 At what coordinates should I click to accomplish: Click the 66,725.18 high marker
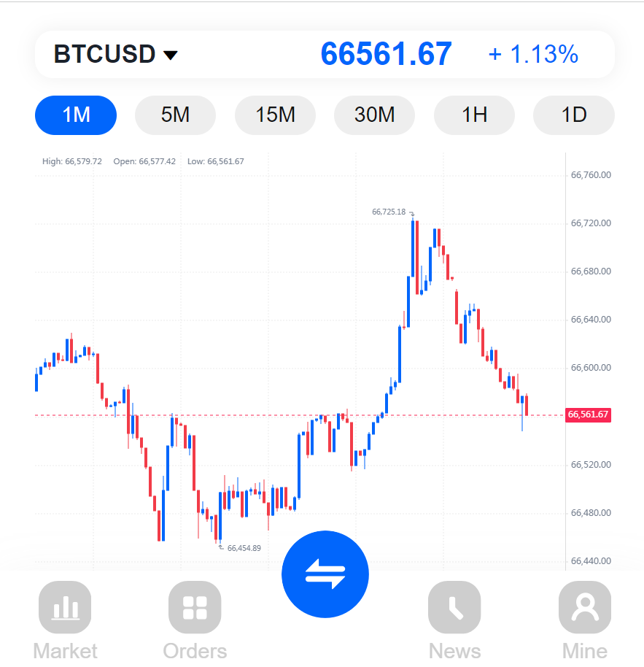[389, 212]
